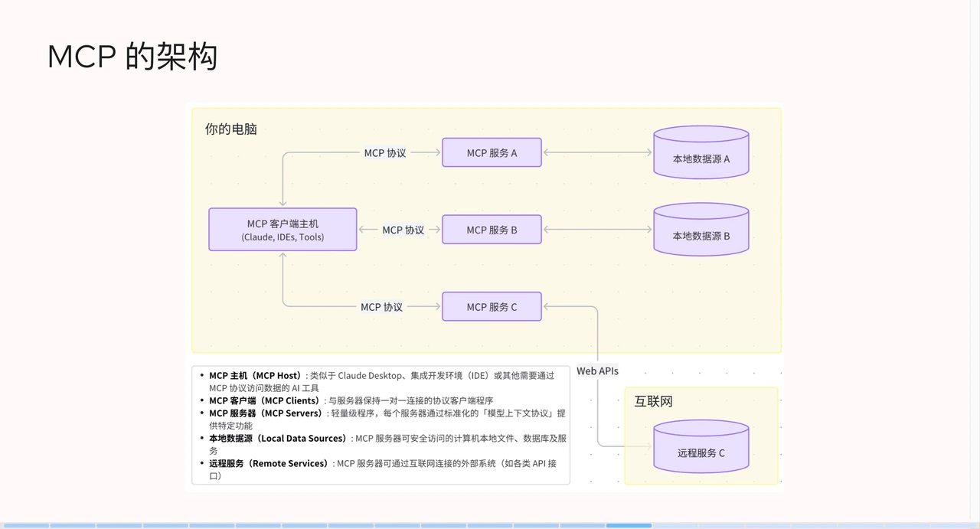Click the "本地数据源（Local Data Sources）" bullet heading
Viewport: 980px width, 529px height.
280,439
